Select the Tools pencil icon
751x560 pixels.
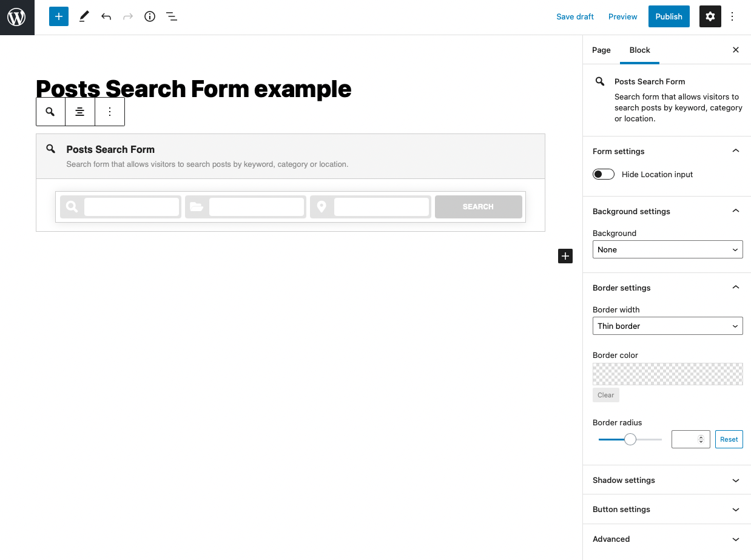click(84, 16)
